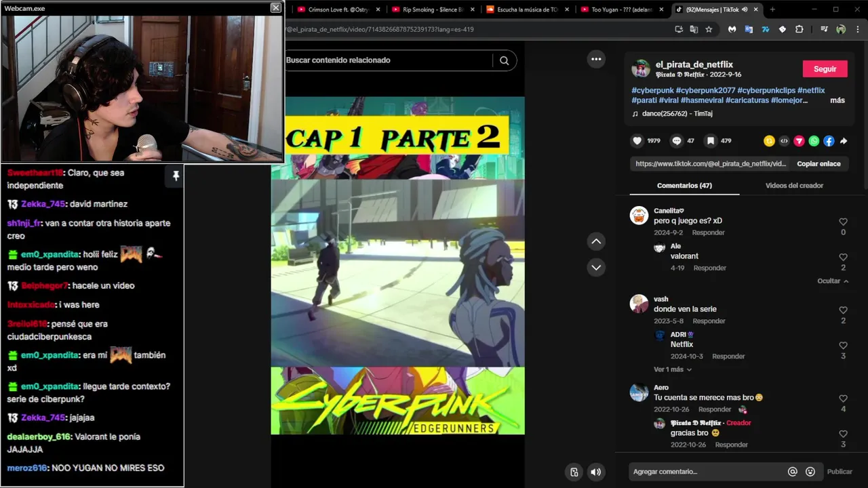The height and width of the screenshot is (488, 868).
Task: Expand replies with 'Ver 1 más'
Action: coord(673,369)
